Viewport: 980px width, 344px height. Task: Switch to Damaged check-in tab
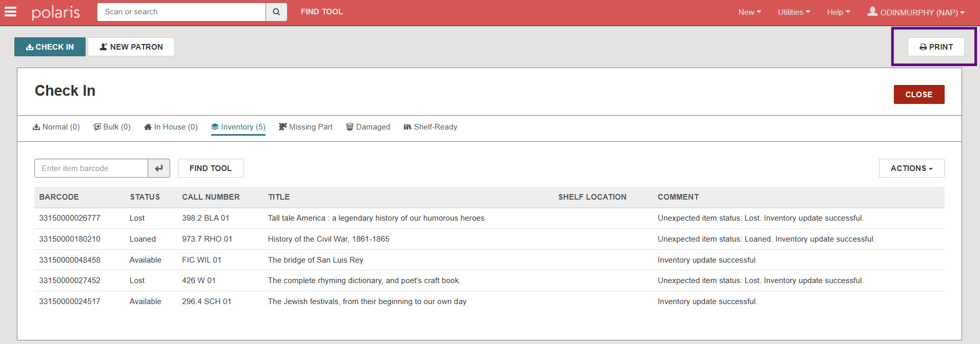click(x=368, y=127)
